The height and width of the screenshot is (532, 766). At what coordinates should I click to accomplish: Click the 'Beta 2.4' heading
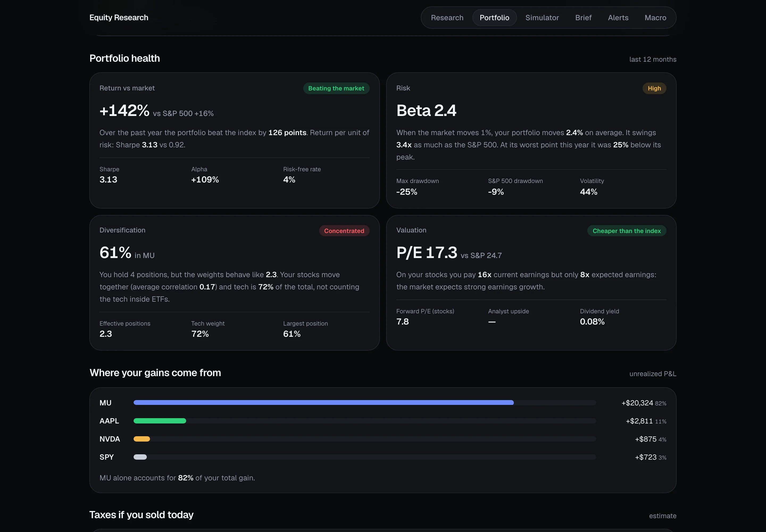click(x=426, y=110)
